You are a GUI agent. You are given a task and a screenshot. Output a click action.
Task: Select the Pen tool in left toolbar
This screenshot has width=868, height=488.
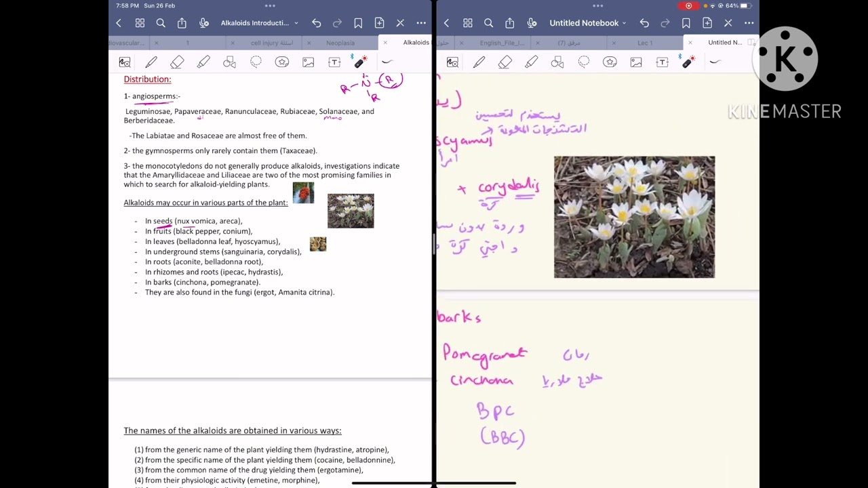151,62
